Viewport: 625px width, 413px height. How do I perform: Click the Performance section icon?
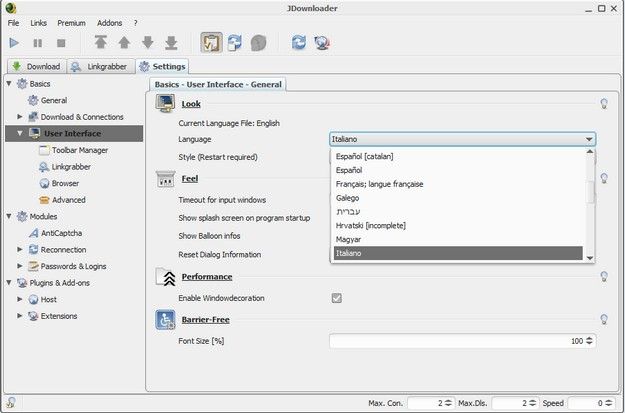(x=165, y=277)
